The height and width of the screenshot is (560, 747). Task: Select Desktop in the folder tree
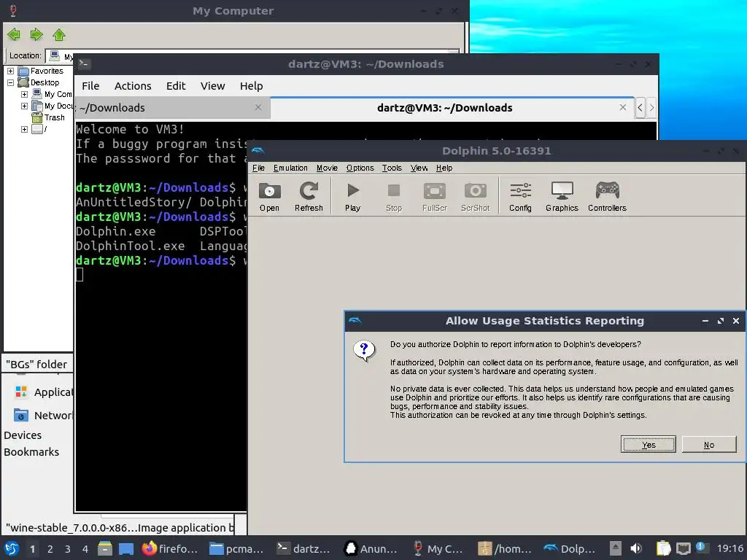[x=44, y=82]
